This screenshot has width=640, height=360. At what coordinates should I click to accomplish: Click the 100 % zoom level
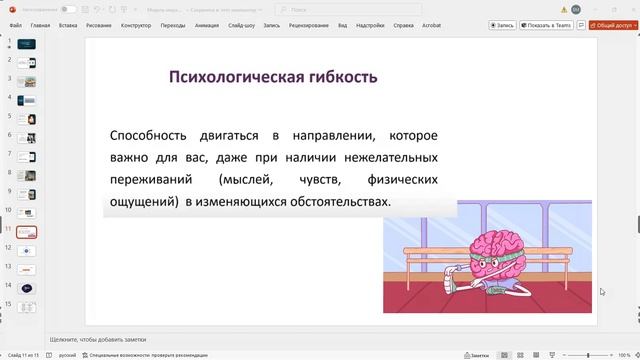624,356
